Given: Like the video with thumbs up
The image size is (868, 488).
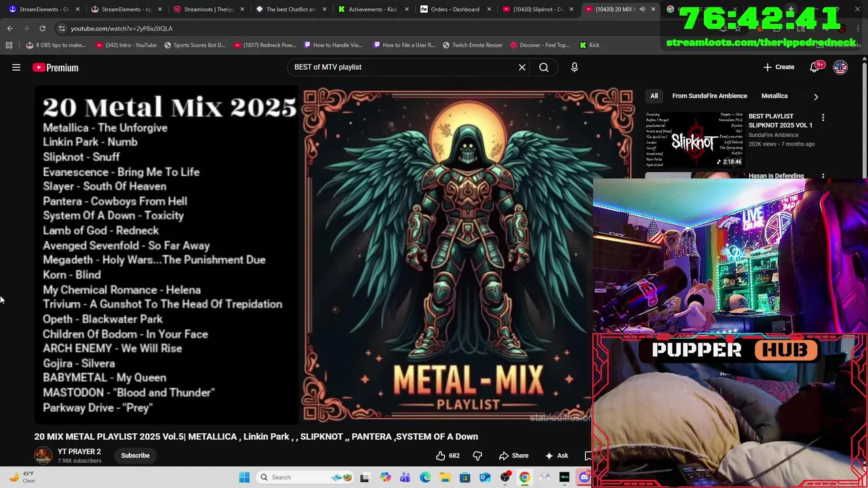Looking at the screenshot, I should click(448, 455).
